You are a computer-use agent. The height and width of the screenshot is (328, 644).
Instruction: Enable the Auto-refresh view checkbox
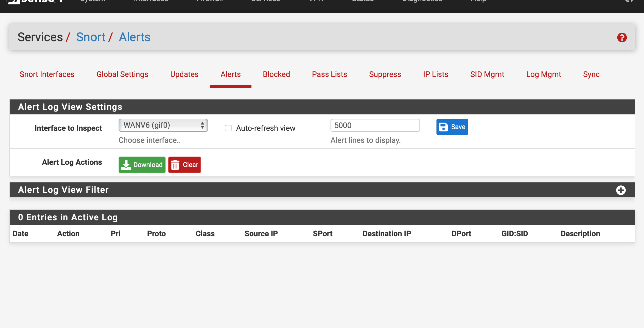click(228, 128)
